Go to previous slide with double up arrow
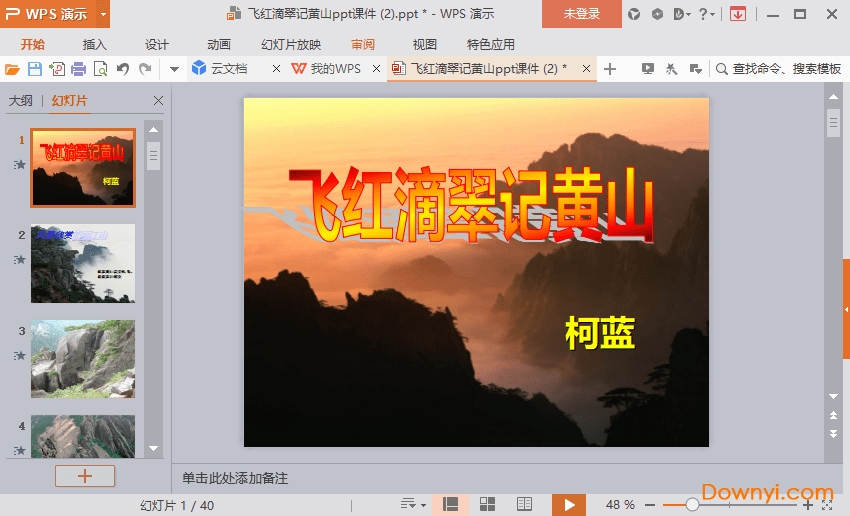Image resolution: width=850 pixels, height=516 pixels. point(833,415)
